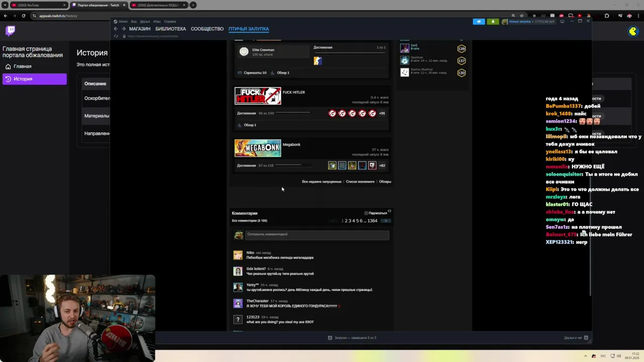The width and height of the screenshot is (644, 362).
Task: Open the ПТИЧЬЯ ЗАЛУПКА profile tab
Action: tap(249, 29)
